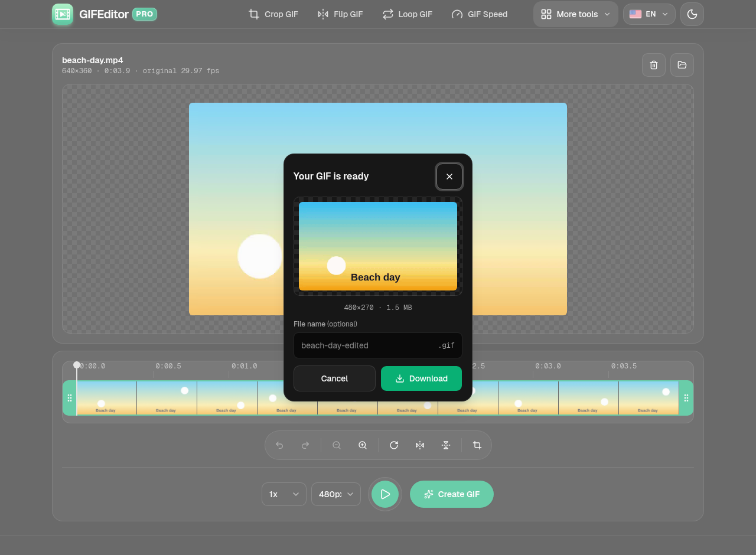
Task: Click the GIFEditor logo icon
Action: 63,14
